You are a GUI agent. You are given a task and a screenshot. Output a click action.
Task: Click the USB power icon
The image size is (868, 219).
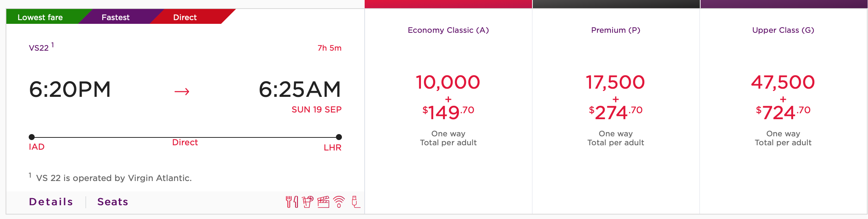356,202
